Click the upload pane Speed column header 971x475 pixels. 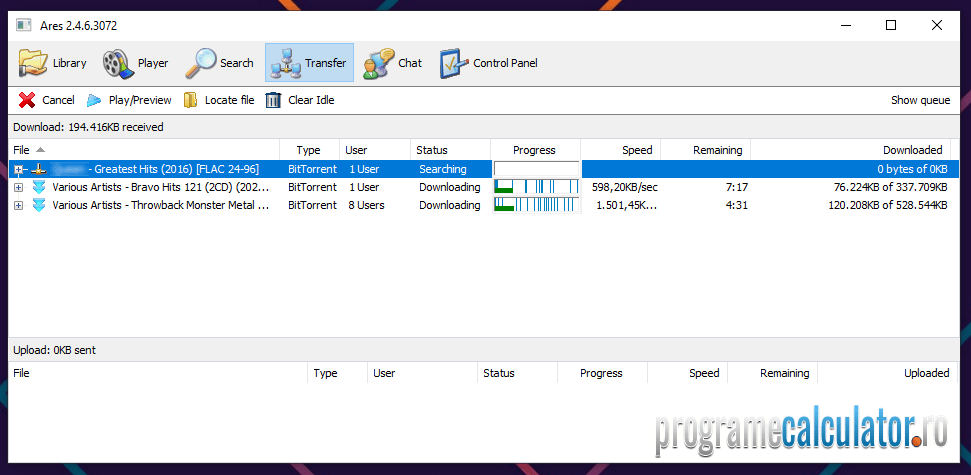click(x=687, y=373)
